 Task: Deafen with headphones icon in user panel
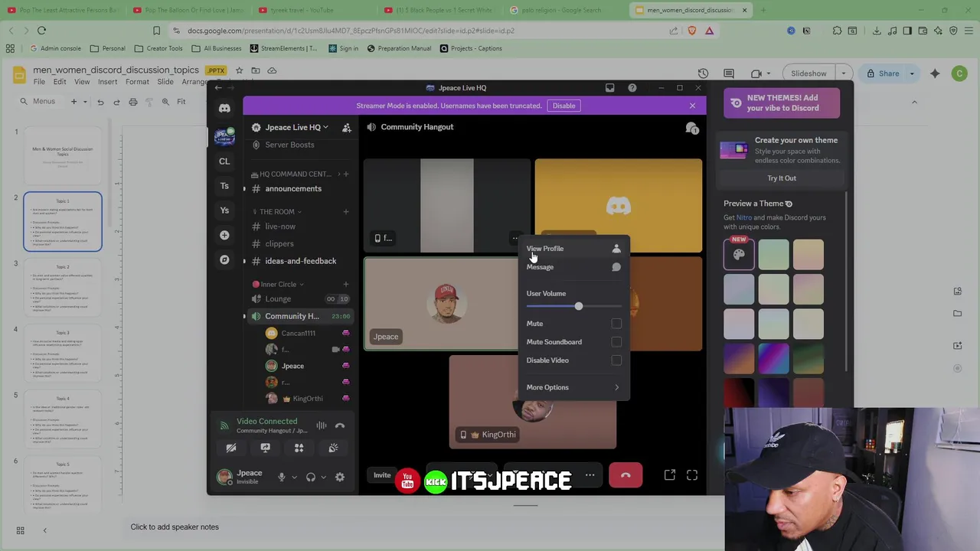point(311,477)
